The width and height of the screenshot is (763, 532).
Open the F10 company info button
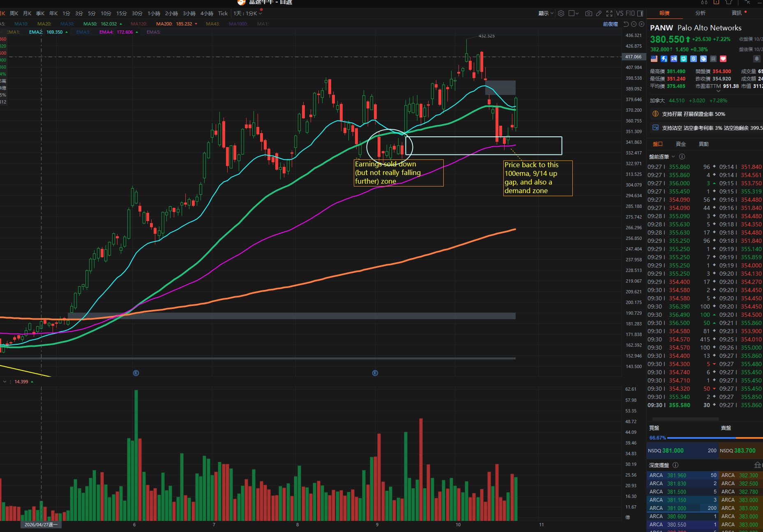630,13
